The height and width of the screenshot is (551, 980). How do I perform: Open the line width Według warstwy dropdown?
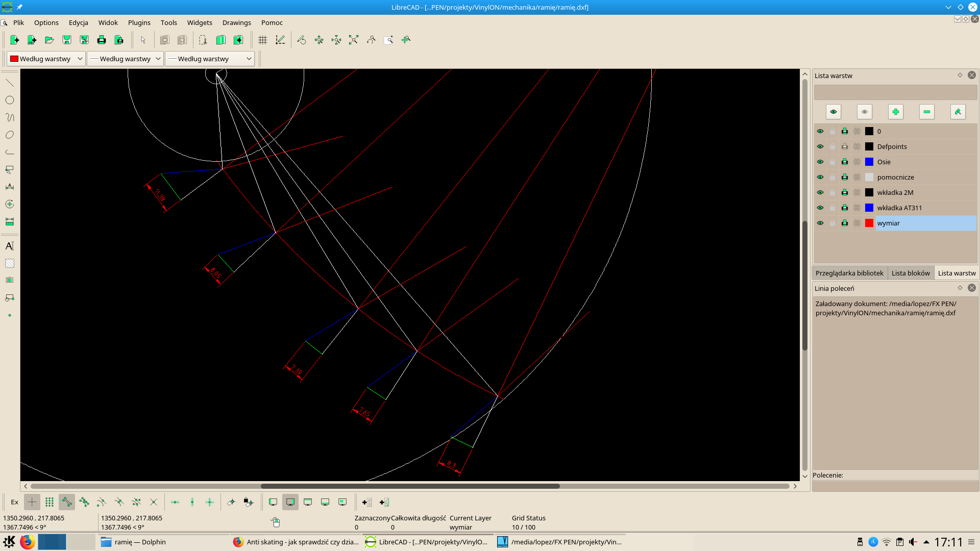click(125, 59)
